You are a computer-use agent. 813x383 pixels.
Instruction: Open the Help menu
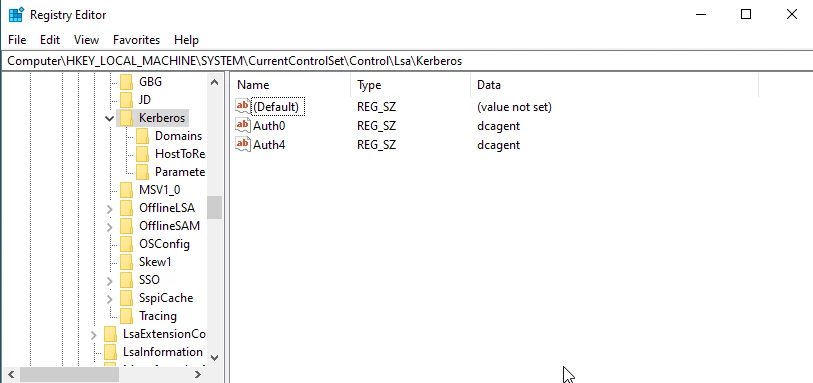pyautogui.click(x=186, y=40)
